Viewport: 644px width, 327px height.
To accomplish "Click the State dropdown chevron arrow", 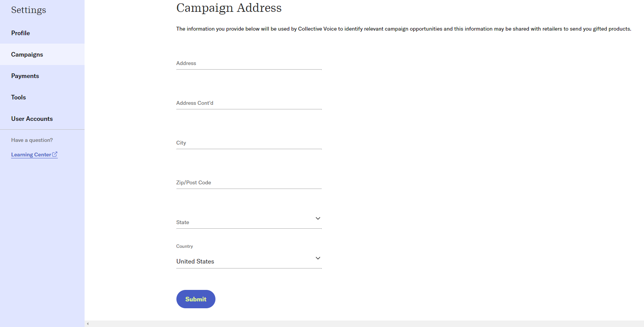I will tap(318, 218).
